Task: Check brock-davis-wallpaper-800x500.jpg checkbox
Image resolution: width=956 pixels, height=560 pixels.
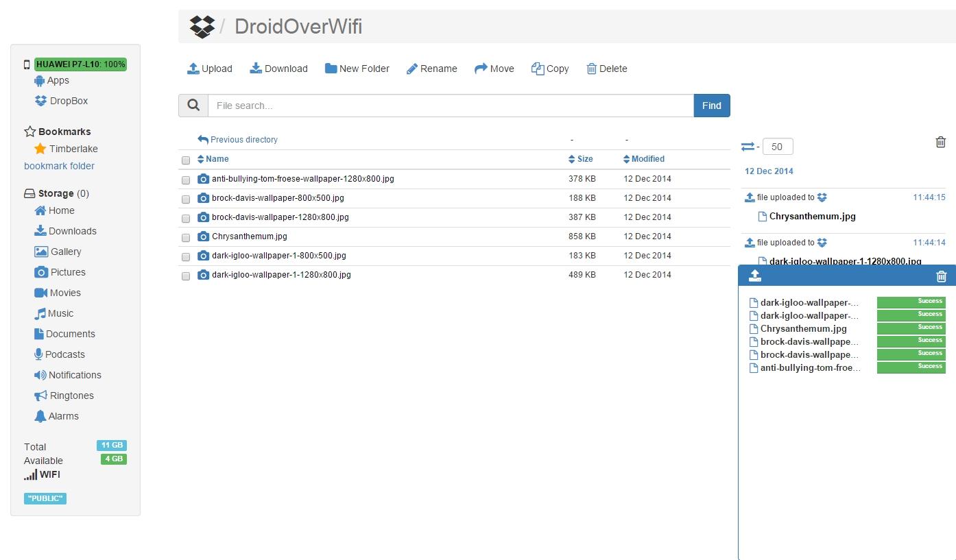Action: (186, 199)
